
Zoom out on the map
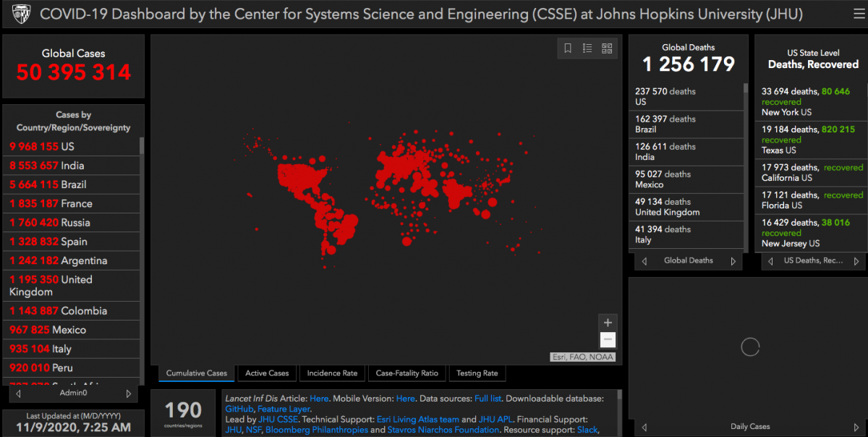pyautogui.click(x=608, y=340)
